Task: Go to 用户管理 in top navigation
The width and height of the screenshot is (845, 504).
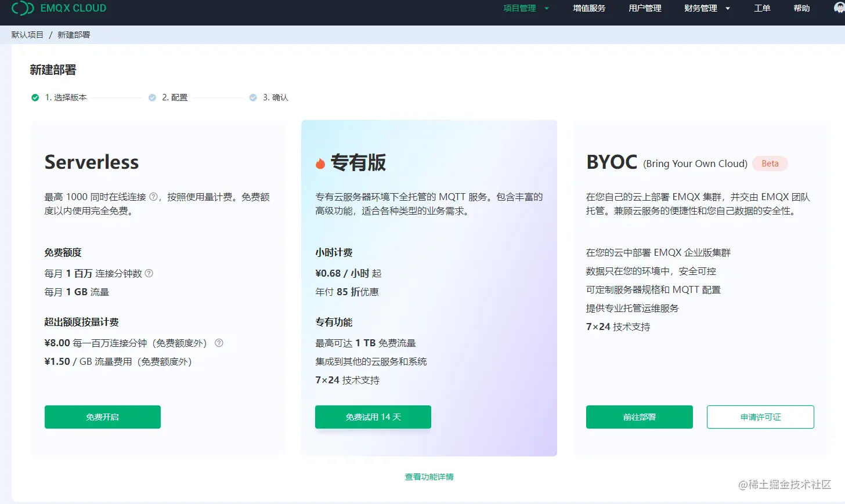Action: pos(645,8)
